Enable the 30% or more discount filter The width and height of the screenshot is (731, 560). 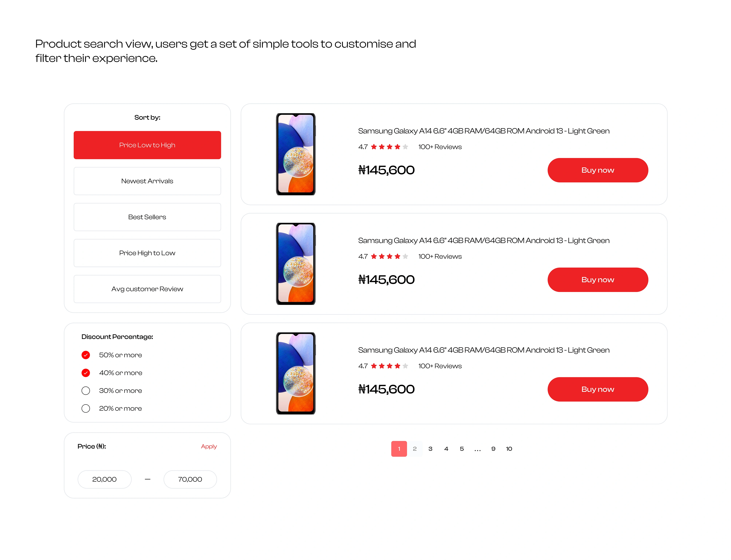point(86,391)
